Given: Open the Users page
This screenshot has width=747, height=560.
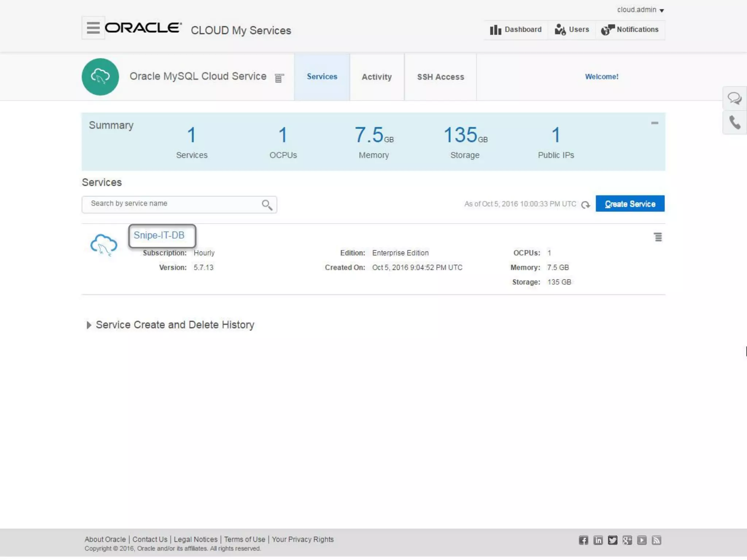Looking at the screenshot, I should (572, 30).
